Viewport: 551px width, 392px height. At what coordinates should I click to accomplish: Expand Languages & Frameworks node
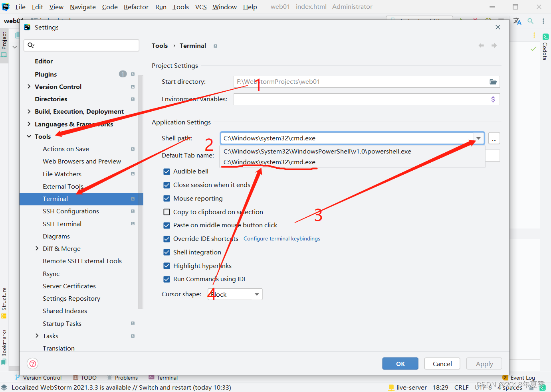click(29, 124)
